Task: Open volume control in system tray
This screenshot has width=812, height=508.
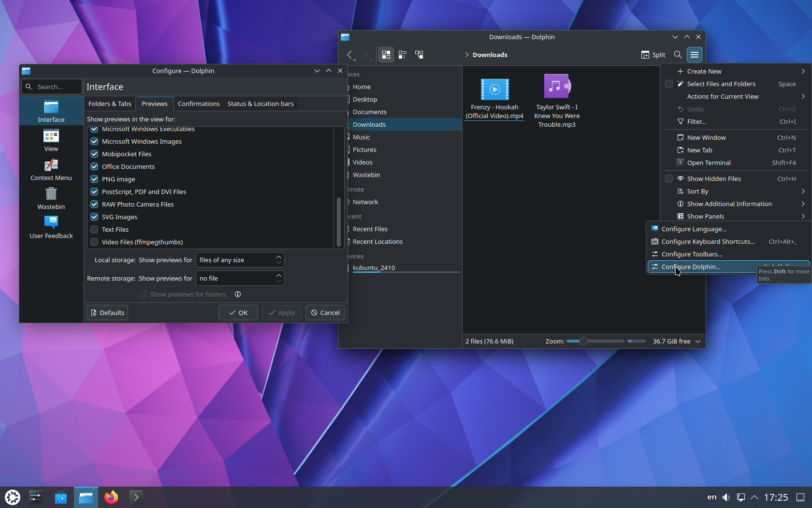Action: click(726, 497)
